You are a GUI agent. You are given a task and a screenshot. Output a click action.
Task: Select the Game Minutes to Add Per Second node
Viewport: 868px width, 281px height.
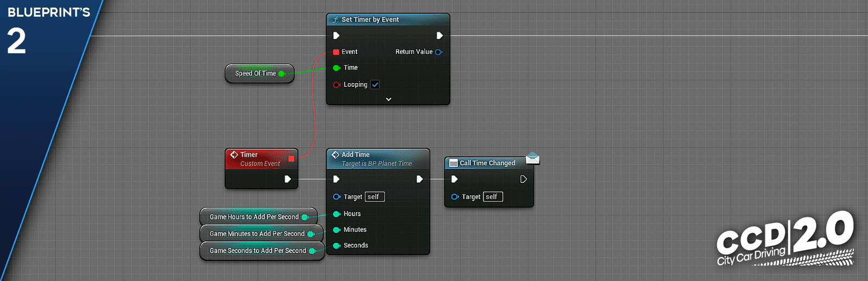[262, 234]
